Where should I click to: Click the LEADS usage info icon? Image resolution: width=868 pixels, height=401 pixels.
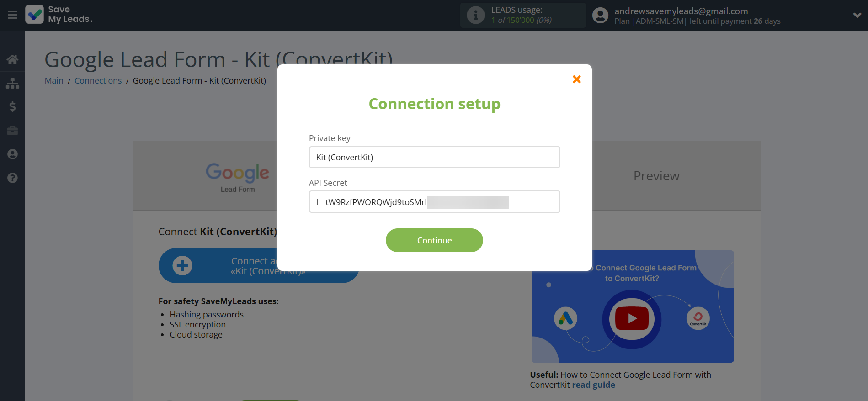pyautogui.click(x=475, y=15)
